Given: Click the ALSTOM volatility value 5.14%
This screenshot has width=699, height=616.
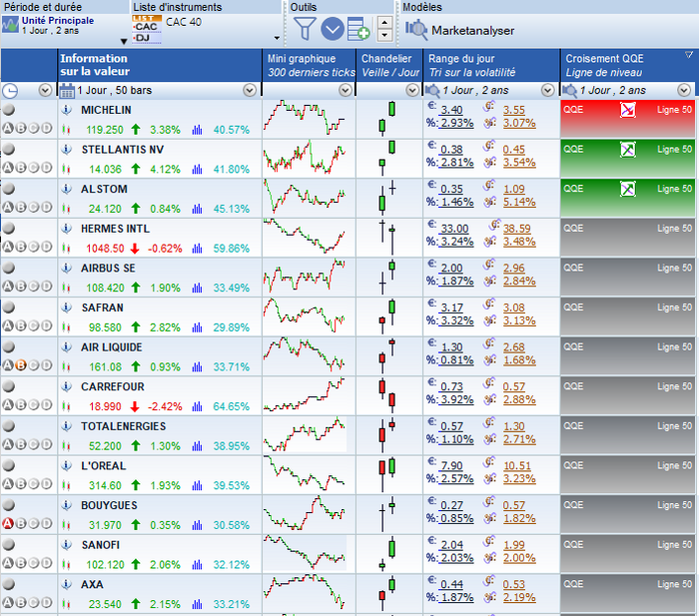Looking at the screenshot, I should click(519, 202).
